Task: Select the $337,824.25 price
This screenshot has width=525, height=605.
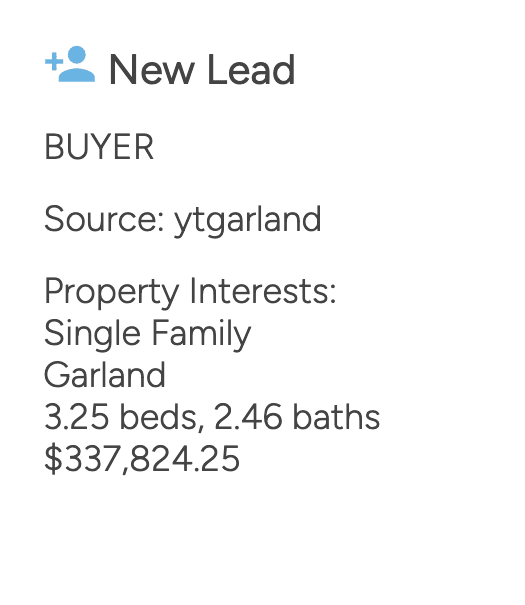Action: click(142, 459)
